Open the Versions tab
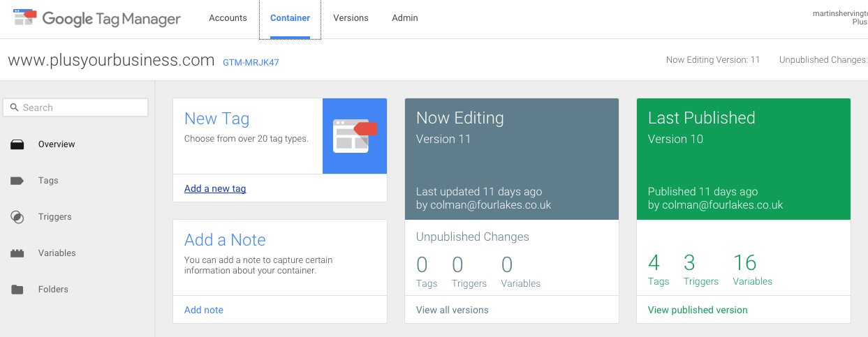Viewport: 868px width, 337px height. [351, 18]
